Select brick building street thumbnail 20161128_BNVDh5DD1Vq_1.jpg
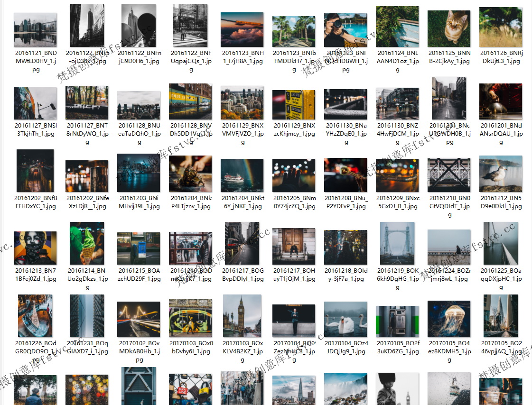Viewport: 532px width, 405px height. [x=190, y=101]
